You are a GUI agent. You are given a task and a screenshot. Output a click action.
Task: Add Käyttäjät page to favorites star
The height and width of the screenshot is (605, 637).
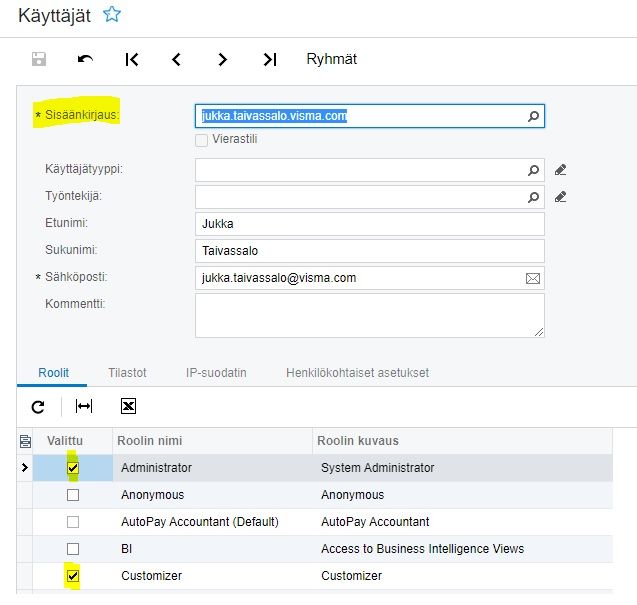(112, 14)
